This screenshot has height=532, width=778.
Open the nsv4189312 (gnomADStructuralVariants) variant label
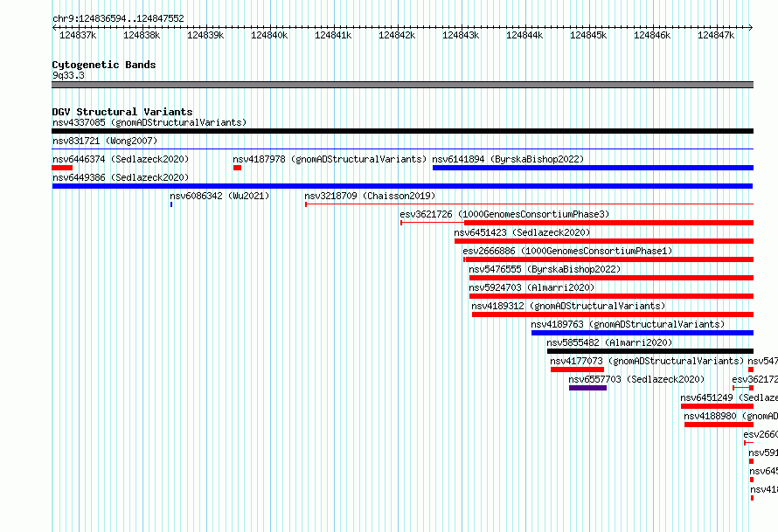pos(568,306)
